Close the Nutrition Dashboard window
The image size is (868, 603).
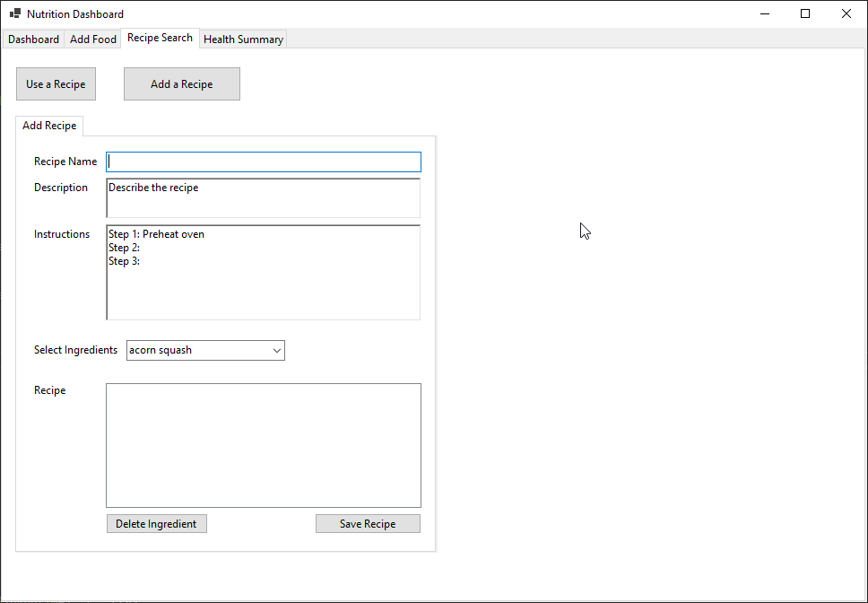click(x=846, y=14)
